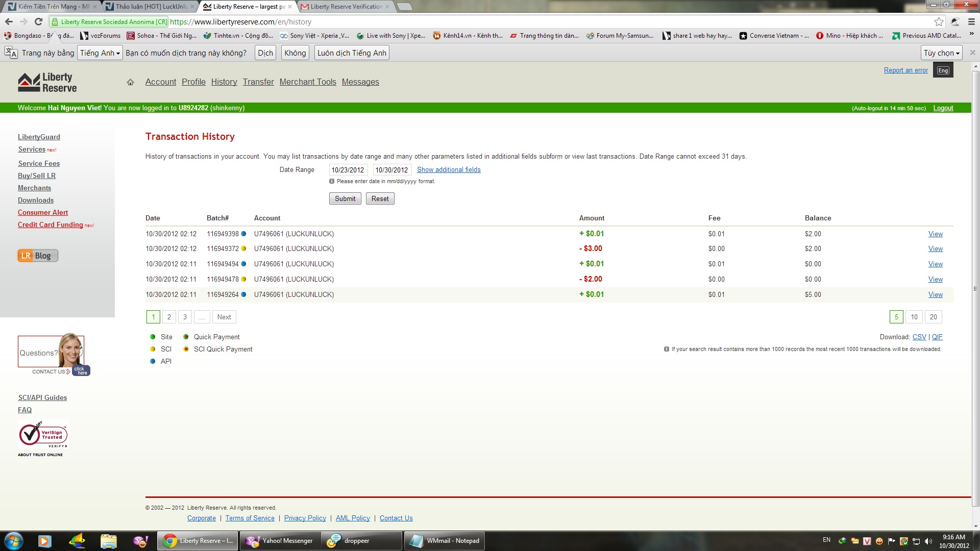Screen dimensions: 980x551
Task: Click the Liberty Reserve logo
Action: click(47, 82)
